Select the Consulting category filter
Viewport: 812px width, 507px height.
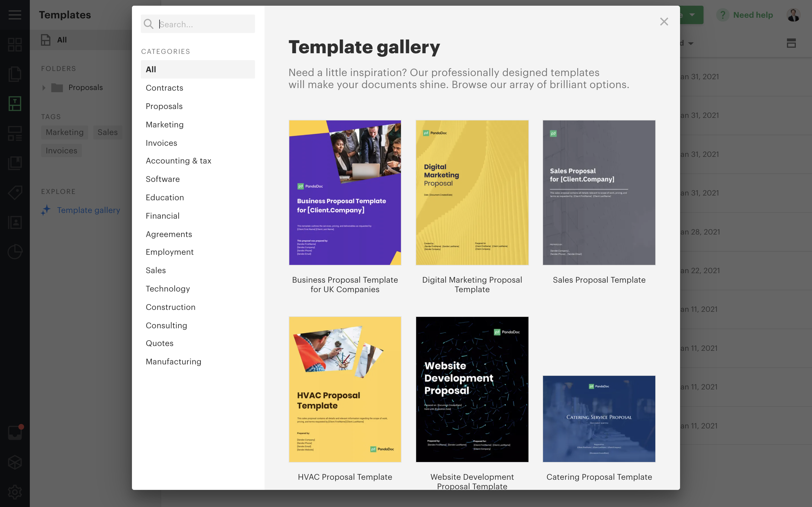coord(167,325)
